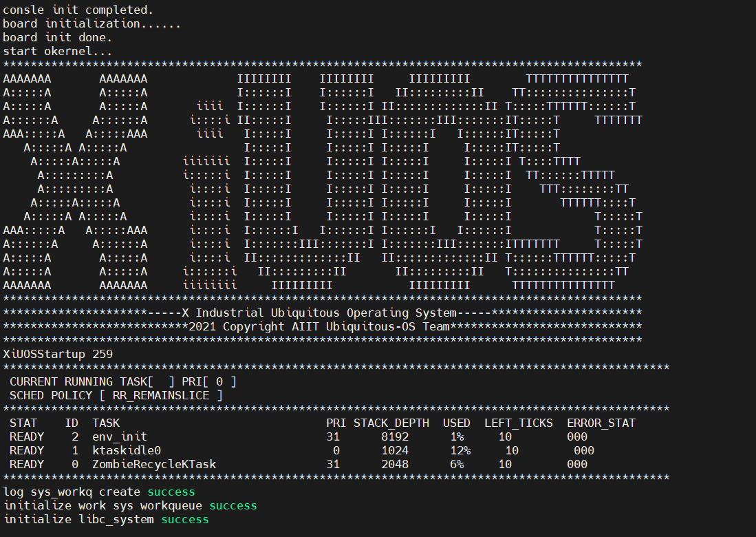The width and height of the screenshot is (756, 537).
Task: Click the 1024 stack depth value
Action: pyautogui.click(x=395, y=451)
